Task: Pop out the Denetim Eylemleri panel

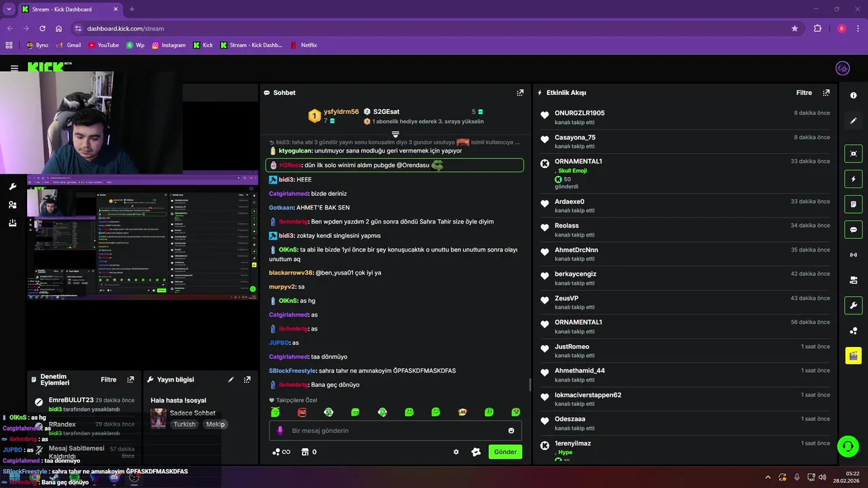Action: [x=131, y=380]
